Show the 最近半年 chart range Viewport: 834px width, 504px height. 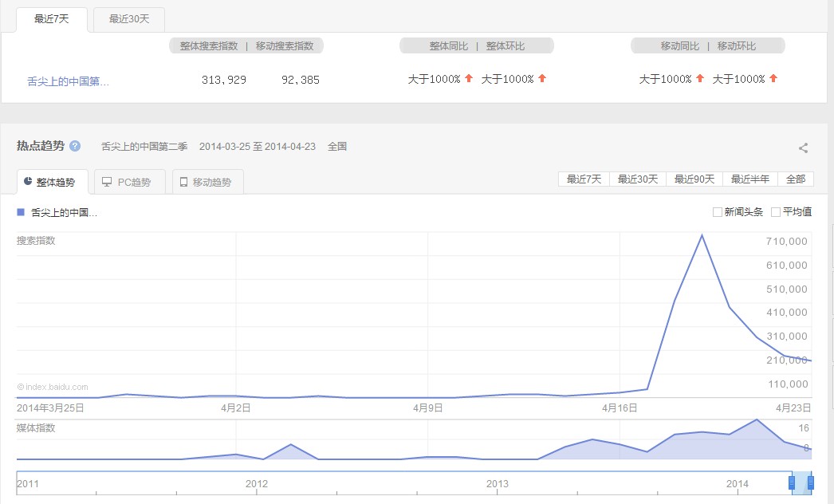pyautogui.click(x=750, y=179)
